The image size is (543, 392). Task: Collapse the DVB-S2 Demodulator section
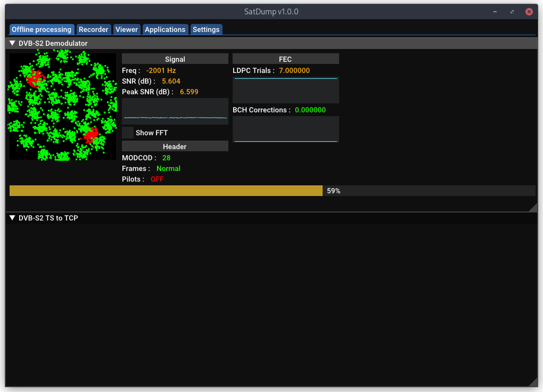[12, 43]
